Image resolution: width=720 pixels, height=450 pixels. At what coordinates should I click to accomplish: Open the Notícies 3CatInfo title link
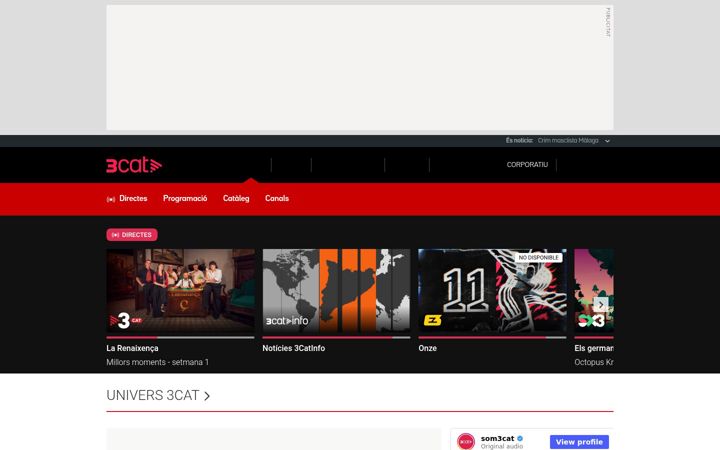293,348
